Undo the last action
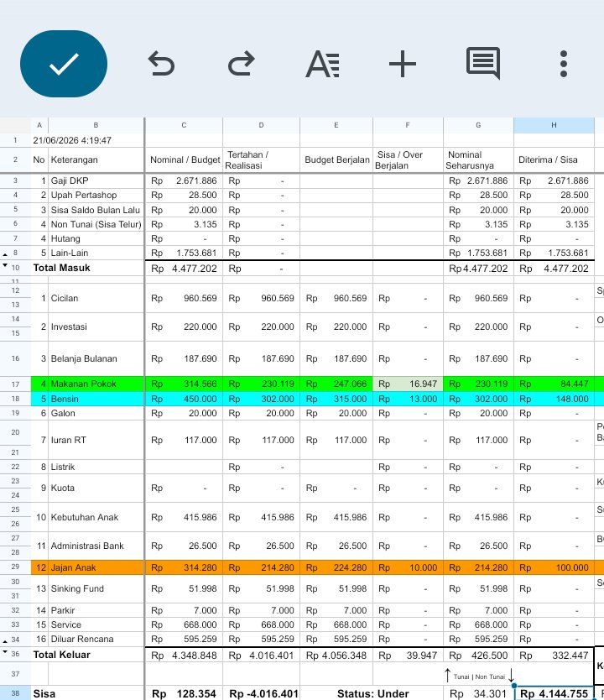Screen dimensions: 604x700 tap(161, 64)
